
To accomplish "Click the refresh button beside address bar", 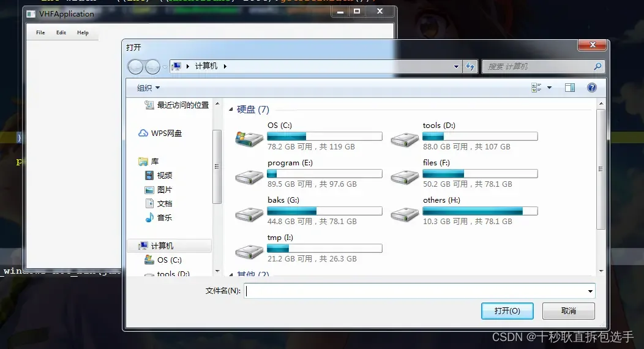I will 470,66.
